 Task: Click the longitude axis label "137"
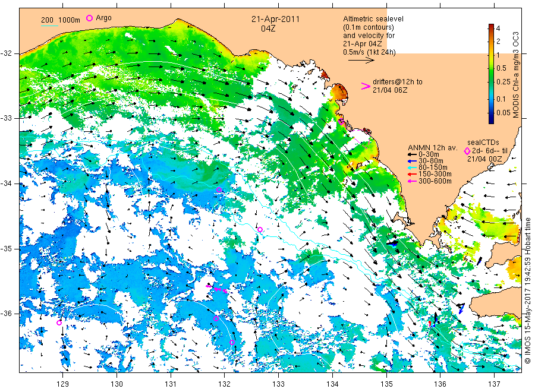494,384
